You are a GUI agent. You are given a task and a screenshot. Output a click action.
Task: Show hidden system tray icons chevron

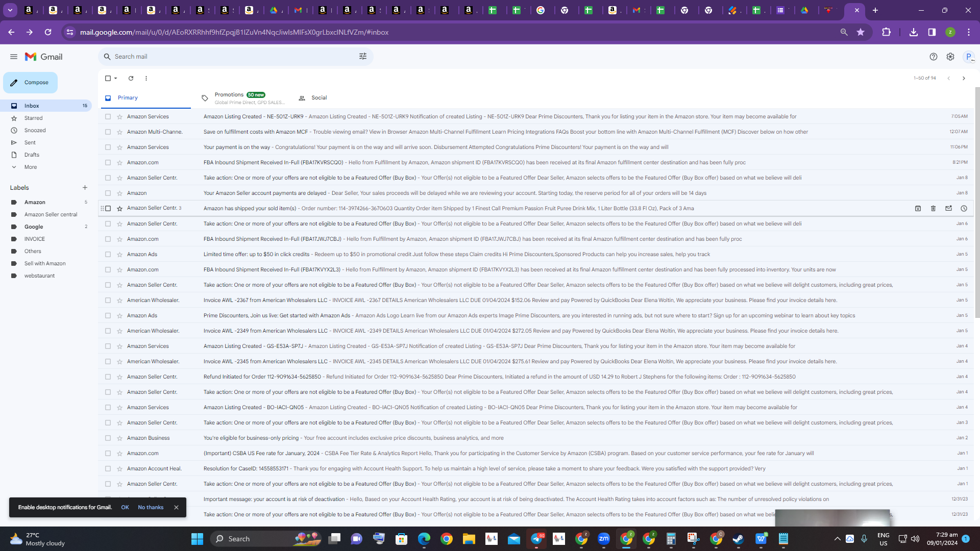[x=837, y=539]
